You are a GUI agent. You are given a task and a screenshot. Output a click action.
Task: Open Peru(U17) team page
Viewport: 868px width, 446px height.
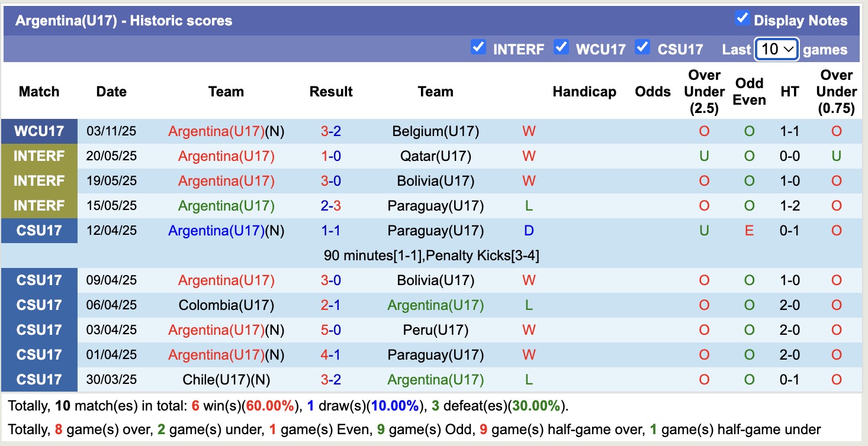pos(435,330)
